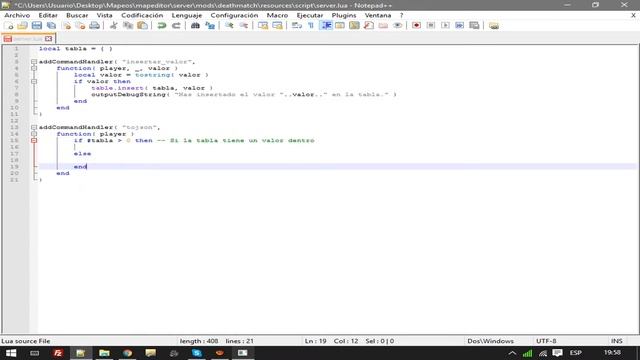Open the ? help menu
640x360 pixels.
402,15
